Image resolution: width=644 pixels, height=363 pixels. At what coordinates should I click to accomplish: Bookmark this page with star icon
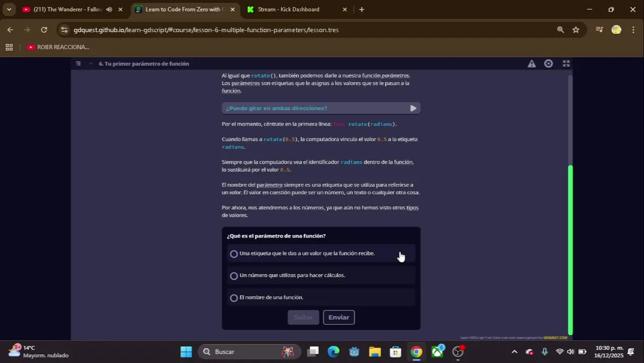pos(576,30)
